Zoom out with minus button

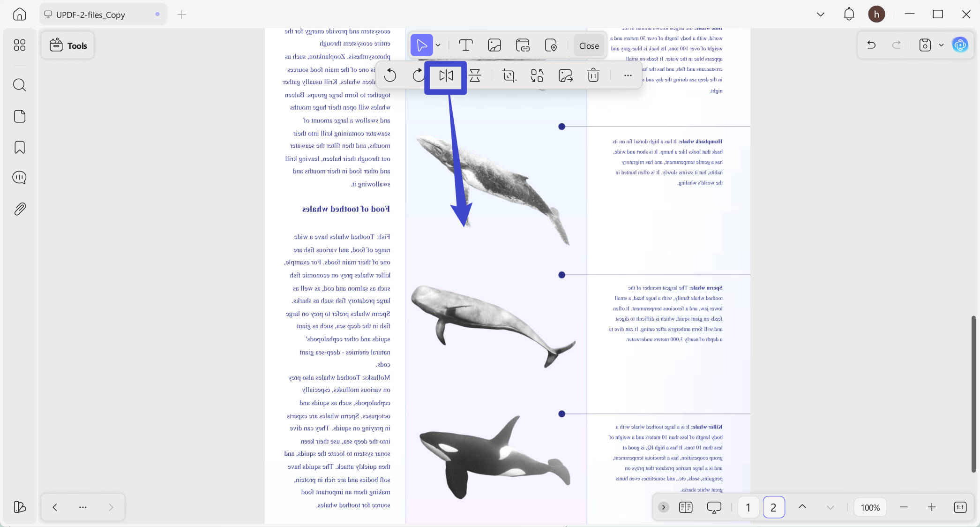pyautogui.click(x=904, y=507)
